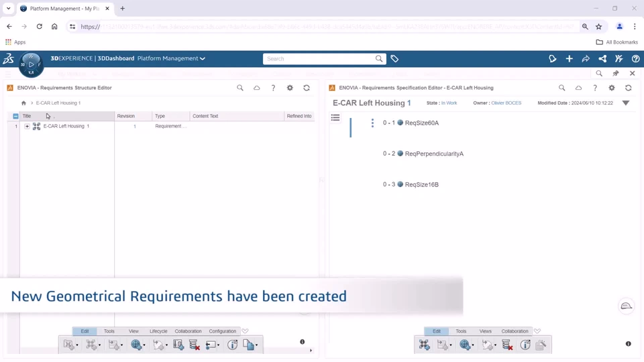This screenshot has height=362, width=644.
Task: Select View tab in Structure Editor toolbar
Action: 133,331
